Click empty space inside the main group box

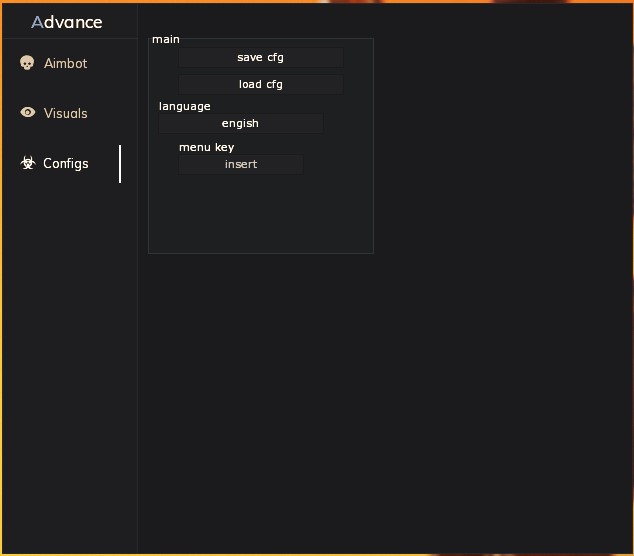click(x=260, y=215)
